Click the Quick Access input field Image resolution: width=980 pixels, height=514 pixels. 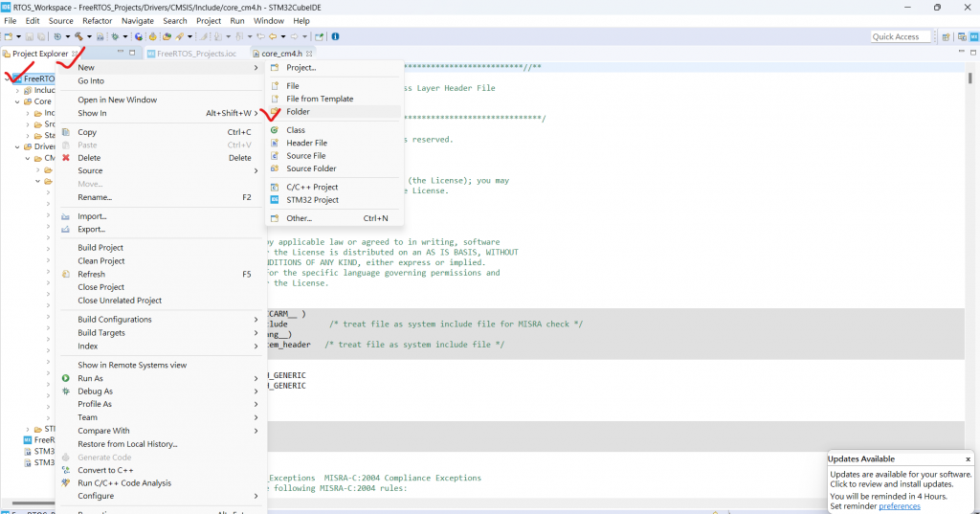pos(900,37)
